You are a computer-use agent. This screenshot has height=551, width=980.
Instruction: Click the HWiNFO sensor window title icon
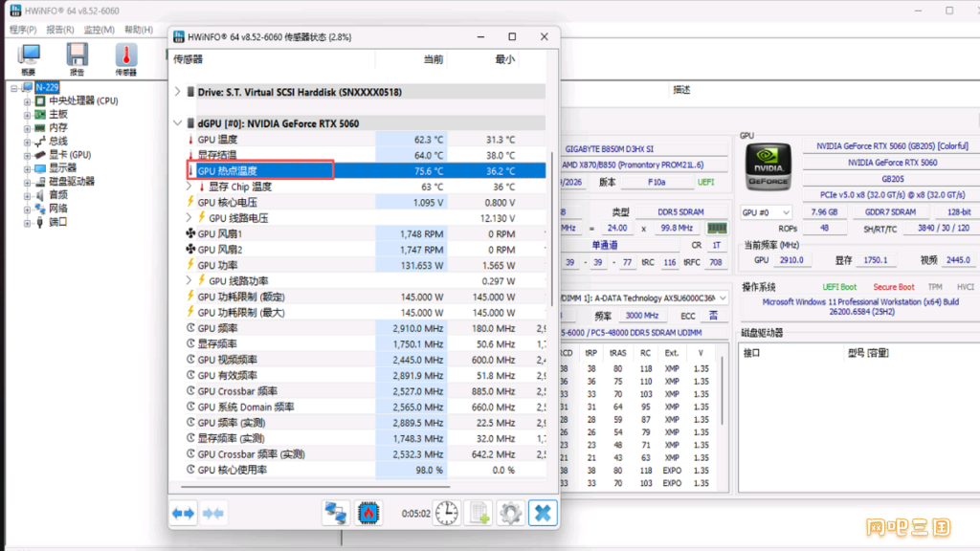(179, 37)
